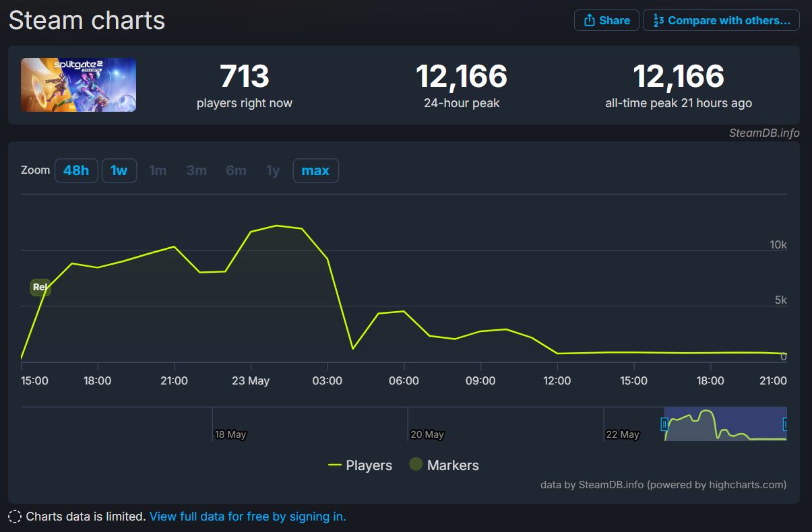Toggle the Markers series in legend
812x532 pixels.
(444, 465)
